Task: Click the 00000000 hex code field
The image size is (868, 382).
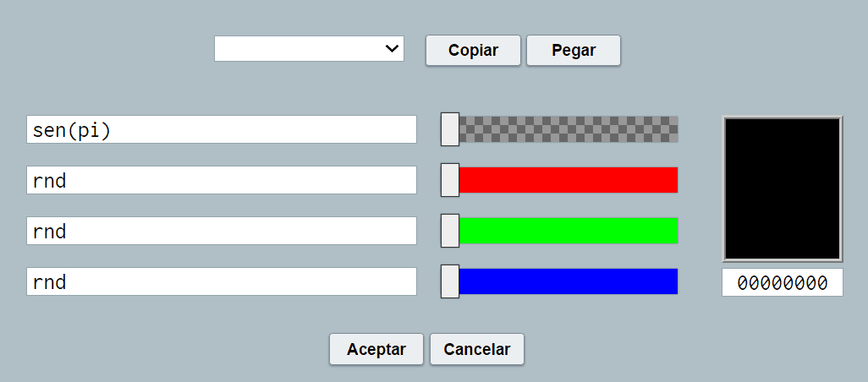Action: (783, 283)
